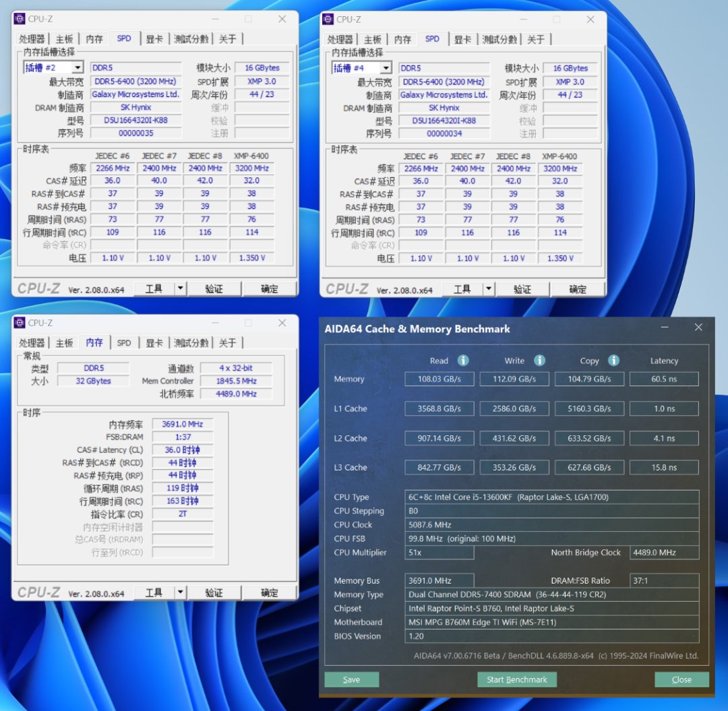This screenshot has height=711, width=728.
Task: Open 测试分数 tab in top-left CPU-Z
Action: click(191, 39)
